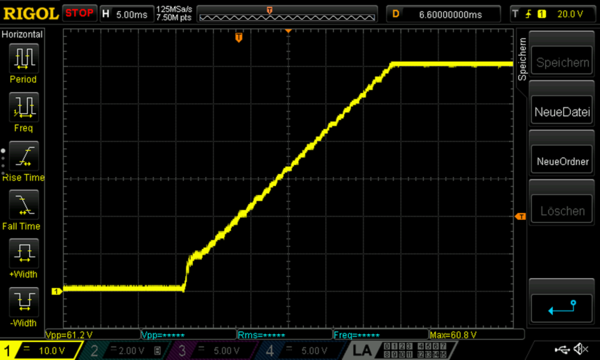
Task: Select the Period measurement icon
Action: point(24,58)
